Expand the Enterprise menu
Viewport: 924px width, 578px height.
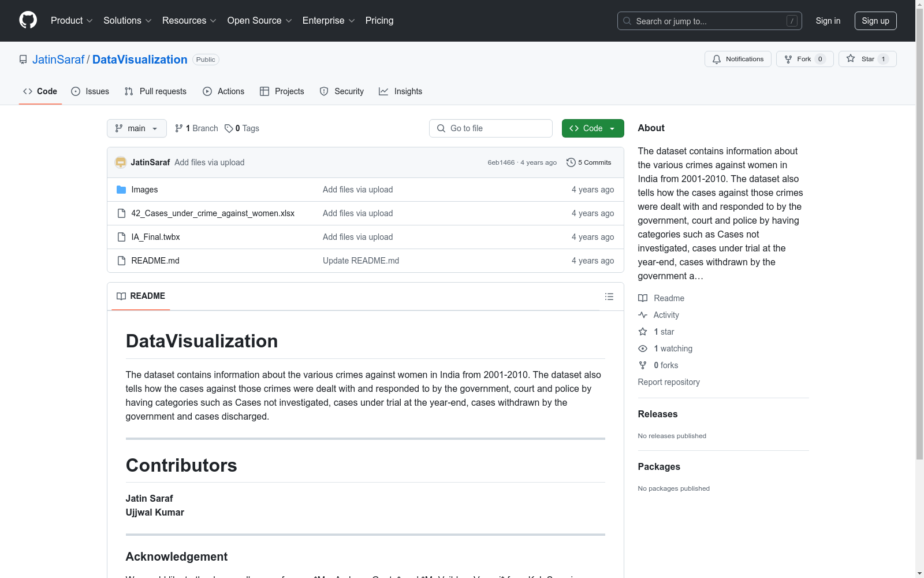[329, 21]
